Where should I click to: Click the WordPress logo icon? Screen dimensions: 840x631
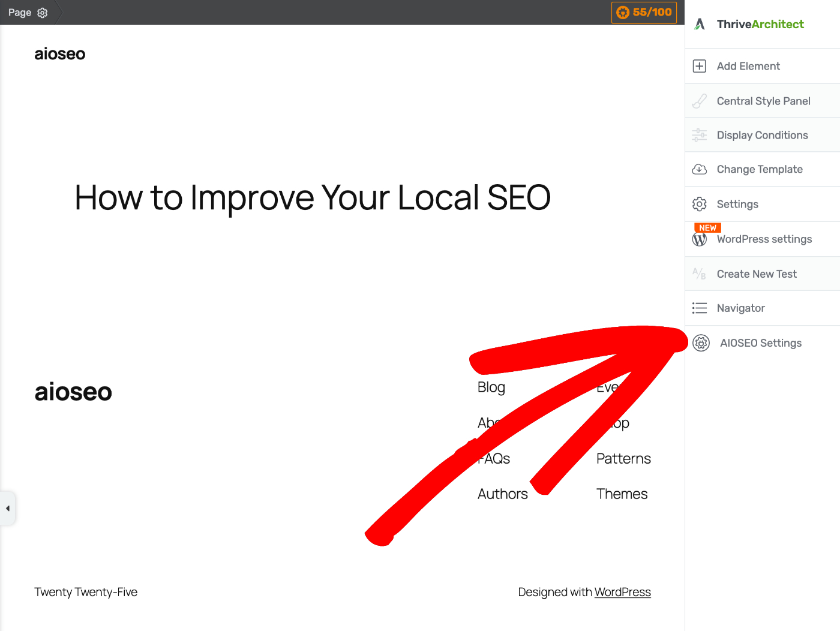[700, 239]
